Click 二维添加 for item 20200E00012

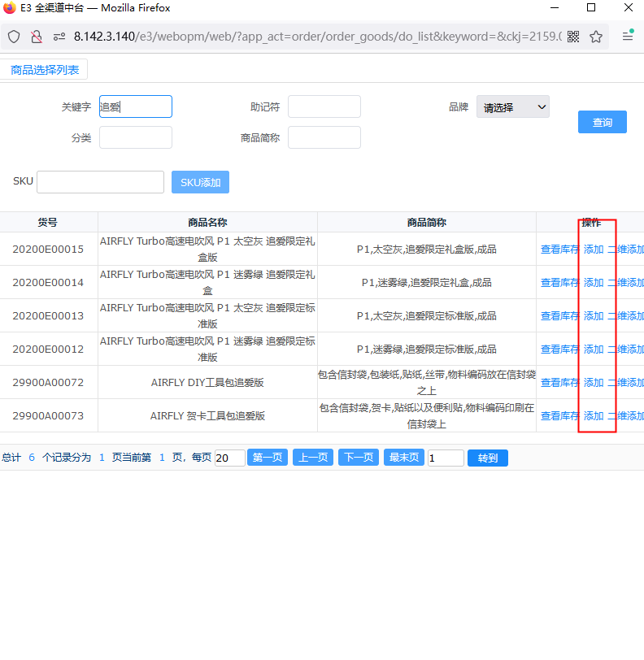(625, 349)
